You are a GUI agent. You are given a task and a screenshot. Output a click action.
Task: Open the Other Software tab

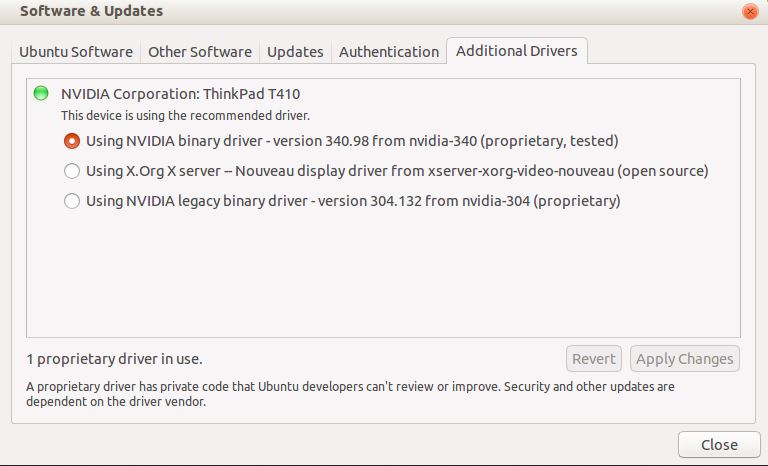200,52
